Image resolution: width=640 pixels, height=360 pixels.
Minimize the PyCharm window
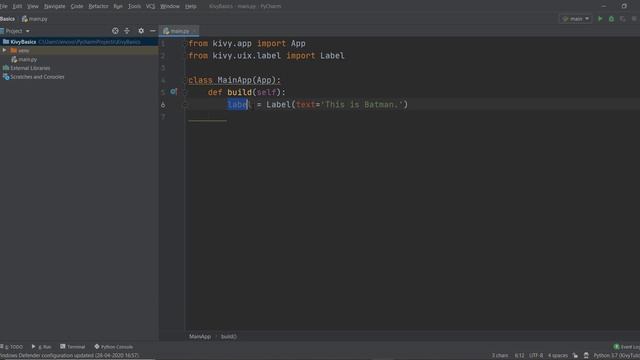coord(604,6)
